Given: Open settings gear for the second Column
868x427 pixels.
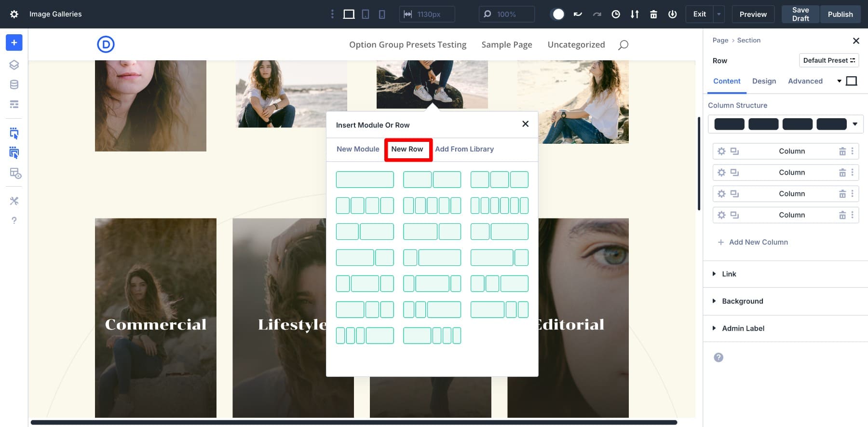Looking at the screenshot, I should pos(721,172).
